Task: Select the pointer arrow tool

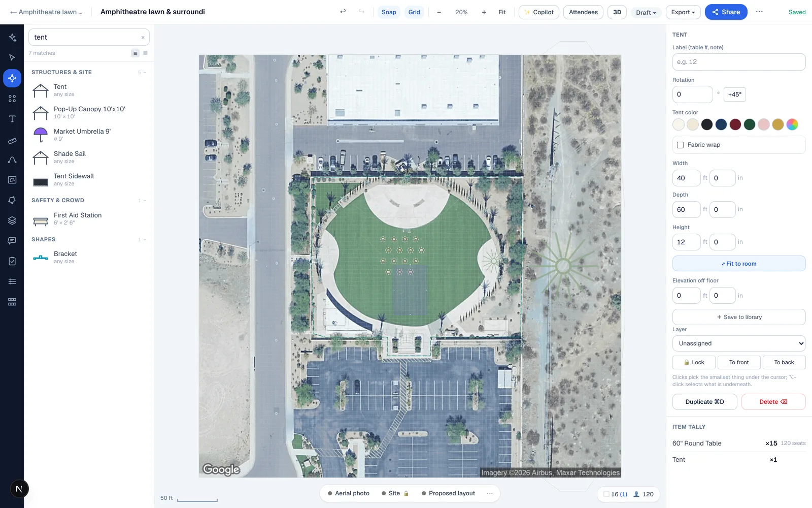Action: [x=12, y=58]
